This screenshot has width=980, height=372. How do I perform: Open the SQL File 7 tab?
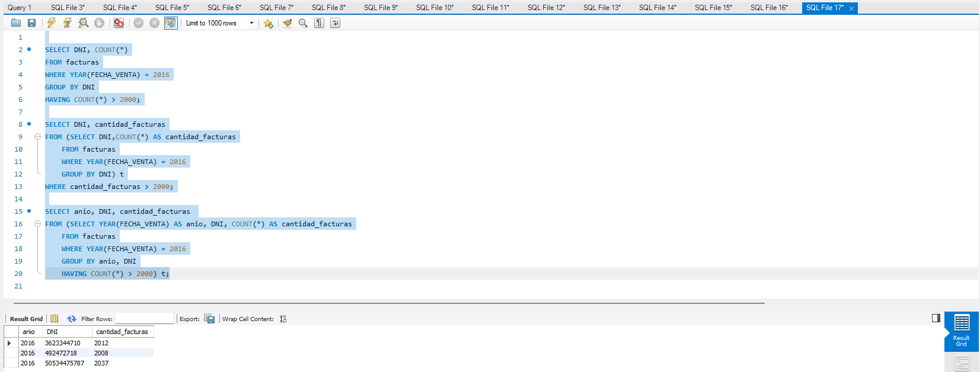[276, 8]
